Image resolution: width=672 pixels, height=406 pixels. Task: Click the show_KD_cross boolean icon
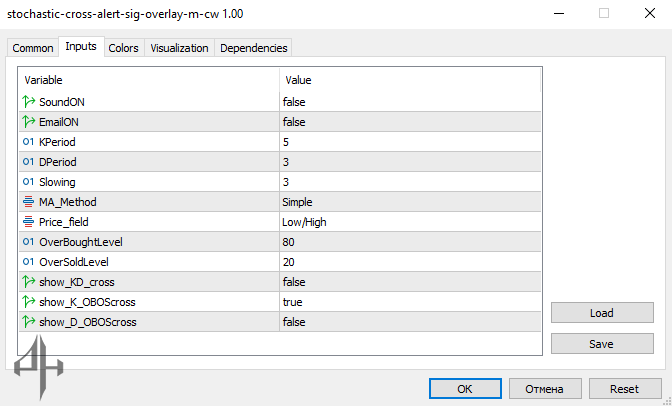click(28, 282)
